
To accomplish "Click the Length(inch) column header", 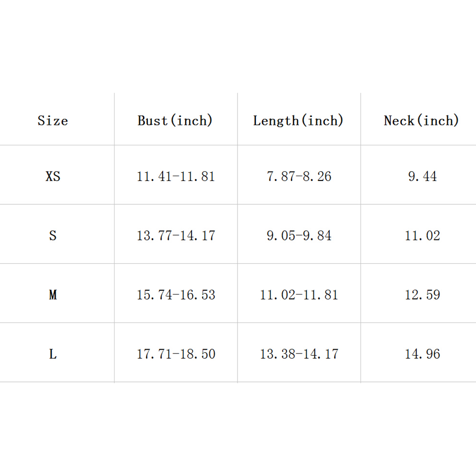I will pos(298,121).
